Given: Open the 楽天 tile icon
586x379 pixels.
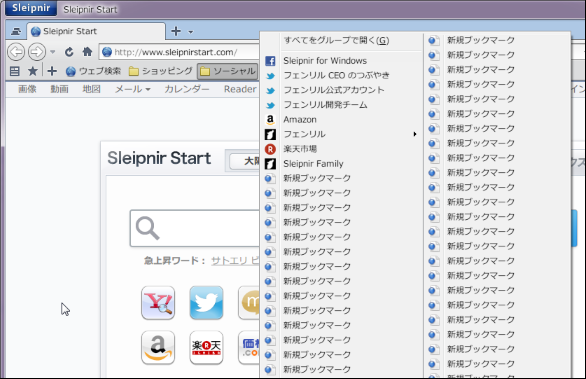Looking at the screenshot, I should pyautogui.click(x=206, y=348).
